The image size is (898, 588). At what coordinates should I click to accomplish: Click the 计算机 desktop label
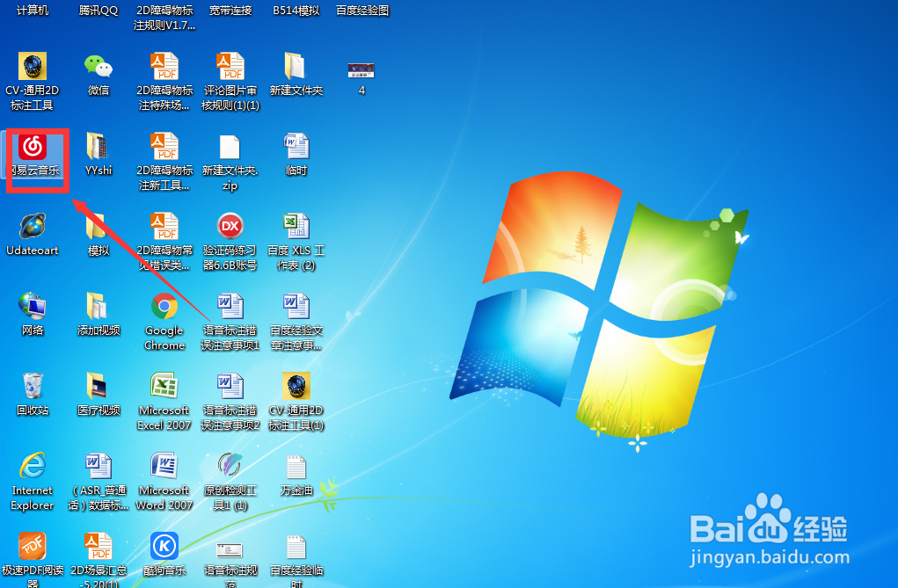pyautogui.click(x=33, y=11)
